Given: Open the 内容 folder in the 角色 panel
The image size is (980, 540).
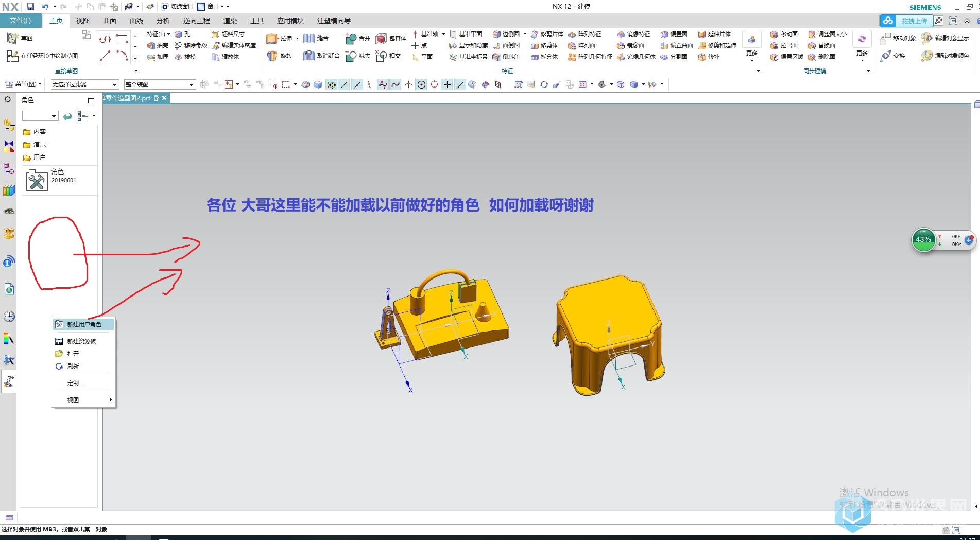Looking at the screenshot, I should point(35,132).
